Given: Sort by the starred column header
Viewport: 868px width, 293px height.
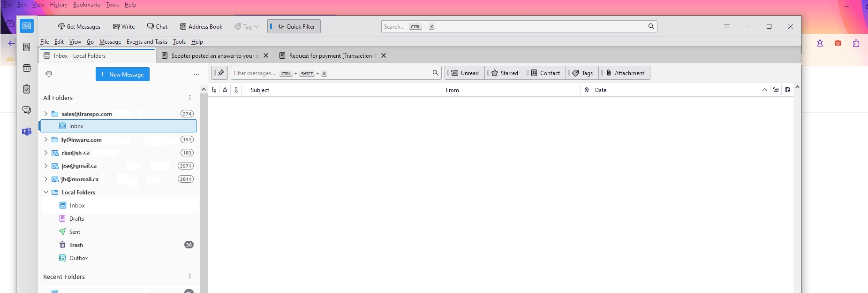Looking at the screenshot, I should point(225,90).
